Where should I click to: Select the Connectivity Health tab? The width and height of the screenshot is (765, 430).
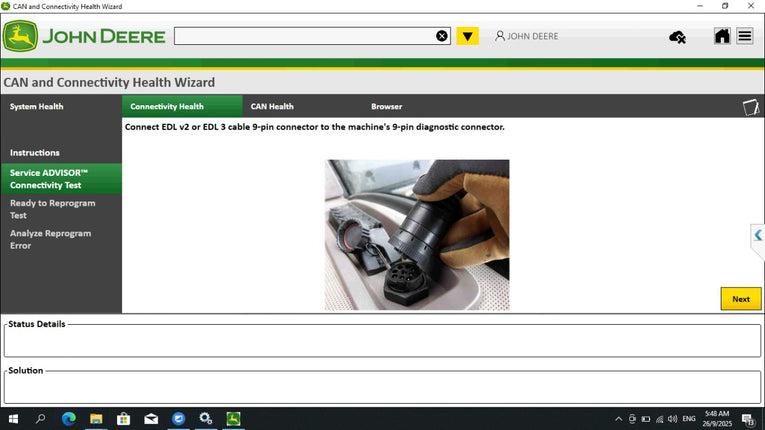[x=167, y=106]
